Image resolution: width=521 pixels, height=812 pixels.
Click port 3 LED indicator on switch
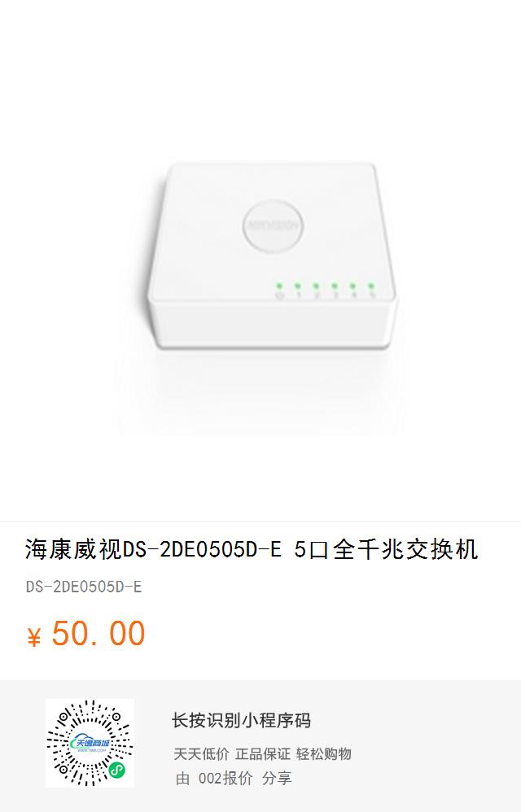point(334,286)
